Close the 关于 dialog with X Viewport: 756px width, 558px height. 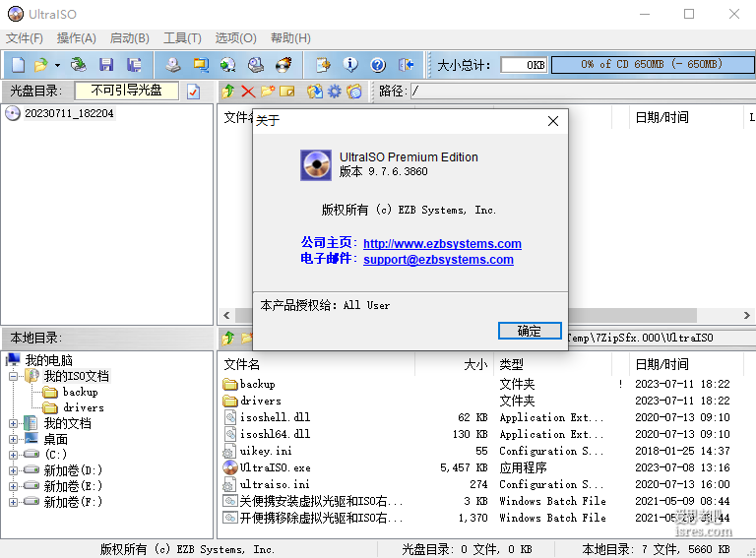pyautogui.click(x=553, y=121)
